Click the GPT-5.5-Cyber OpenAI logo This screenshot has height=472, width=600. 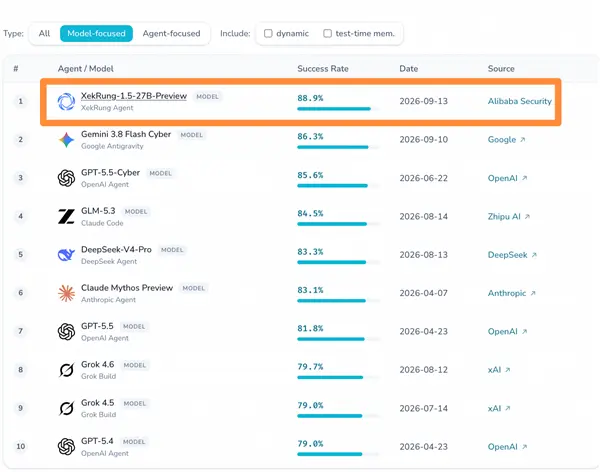(x=66, y=178)
